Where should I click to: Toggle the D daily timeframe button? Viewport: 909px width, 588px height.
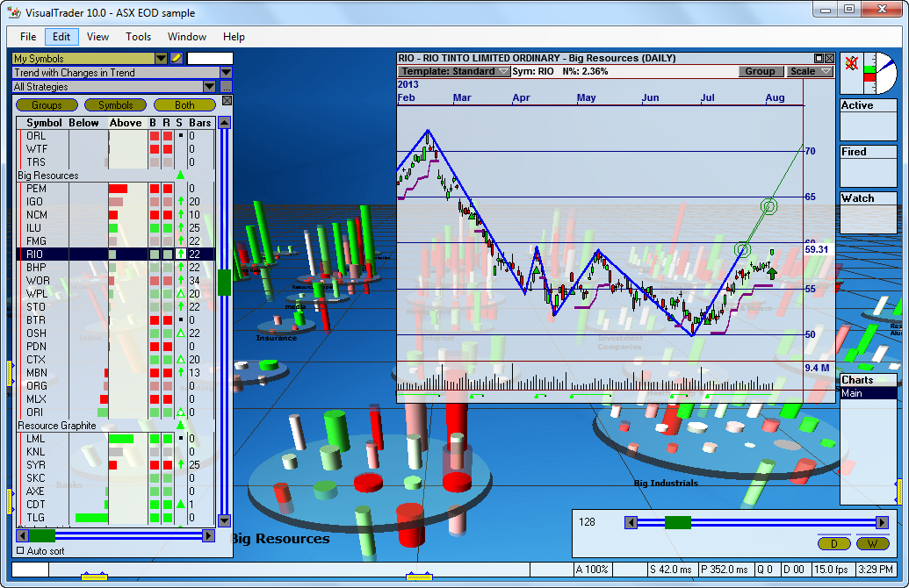pos(834,543)
